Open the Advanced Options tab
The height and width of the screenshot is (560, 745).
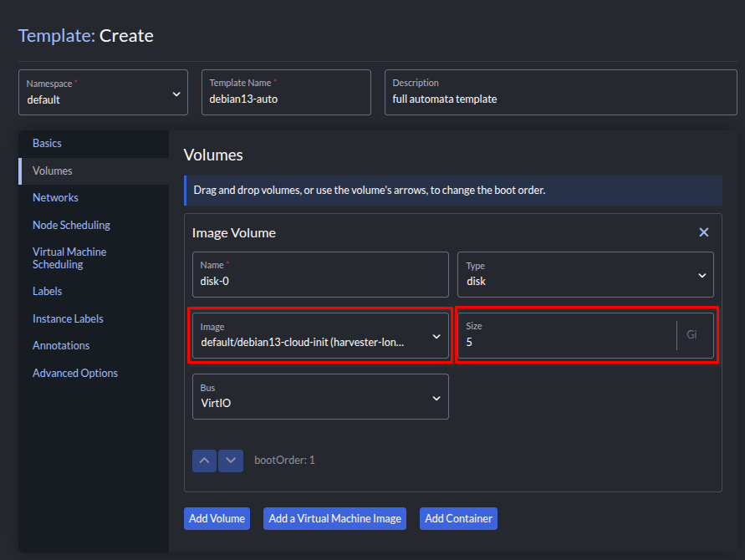pyautogui.click(x=75, y=373)
